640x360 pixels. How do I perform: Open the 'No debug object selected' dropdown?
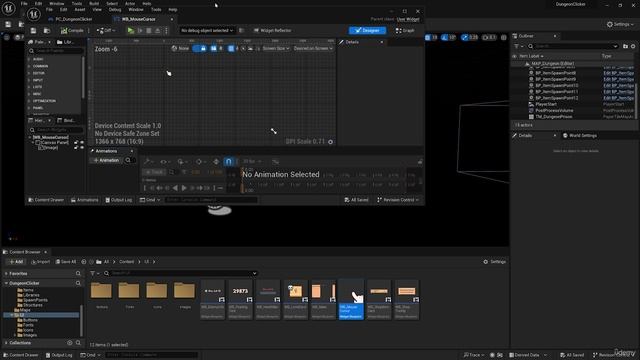pyautogui.click(x=207, y=31)
